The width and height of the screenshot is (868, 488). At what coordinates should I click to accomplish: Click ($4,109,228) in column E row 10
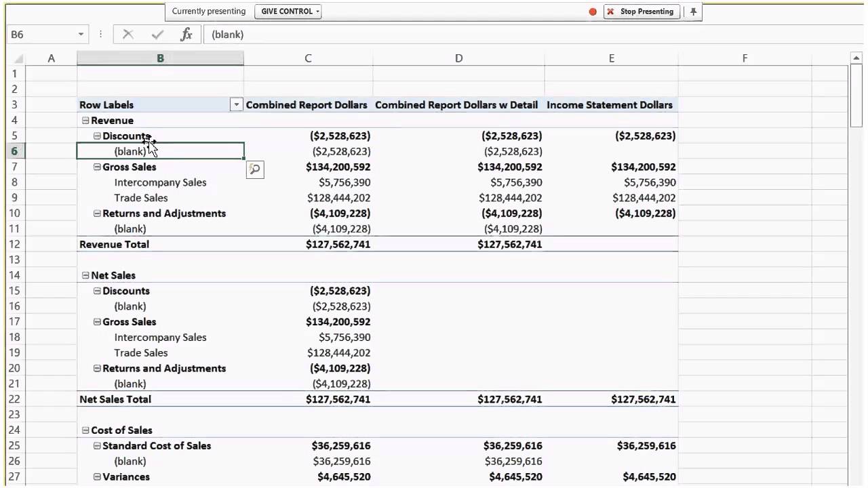click(x=646, y=213)
